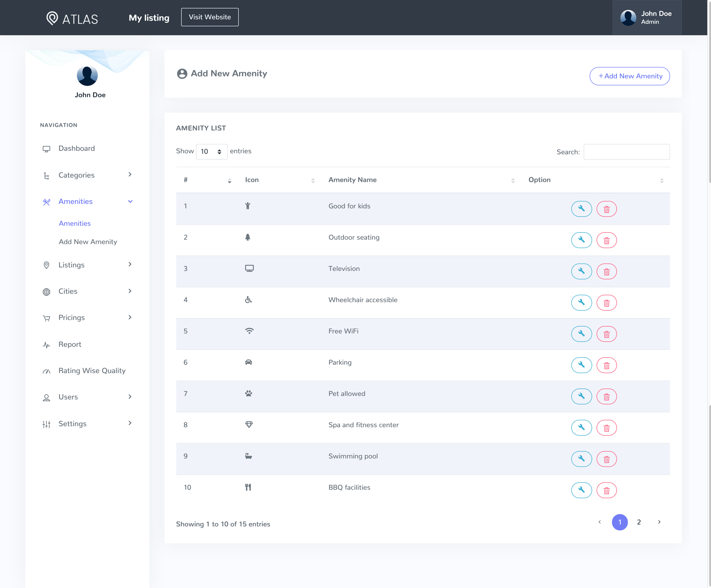
Task: Expand the Listings menu chevron
Action: click(130, 264)
